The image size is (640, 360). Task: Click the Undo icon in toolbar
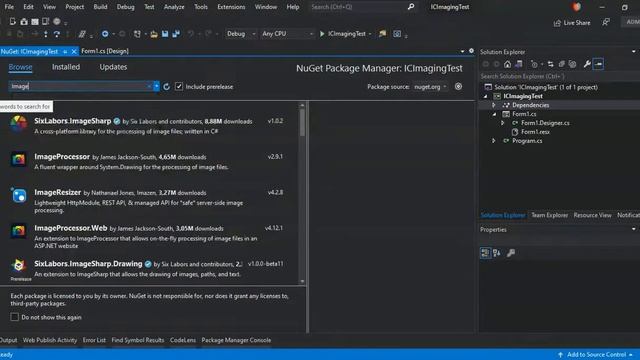(x=191, y=34)
